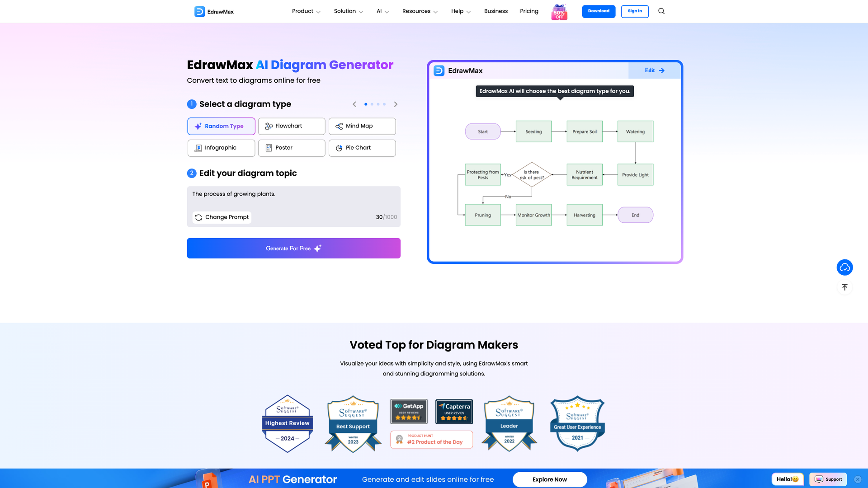This screenshot has width=868, height=488.
Task: Open the Product dropdown menu
Action: click(x=306, y=11)
